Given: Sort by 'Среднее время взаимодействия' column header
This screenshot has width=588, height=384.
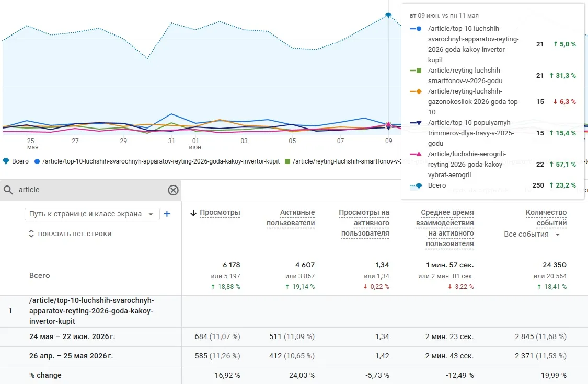Looking at the screenshot, I should pos(445,228).
